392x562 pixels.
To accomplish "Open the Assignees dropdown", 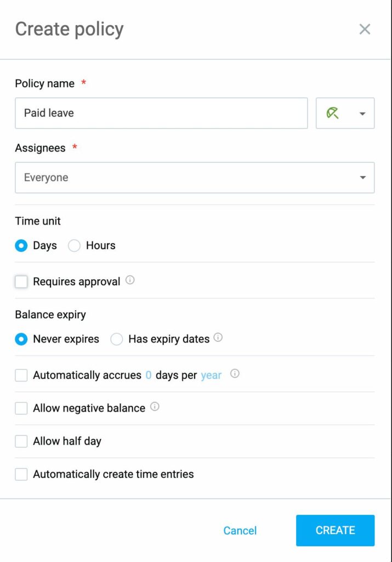I will coord(195,178).
